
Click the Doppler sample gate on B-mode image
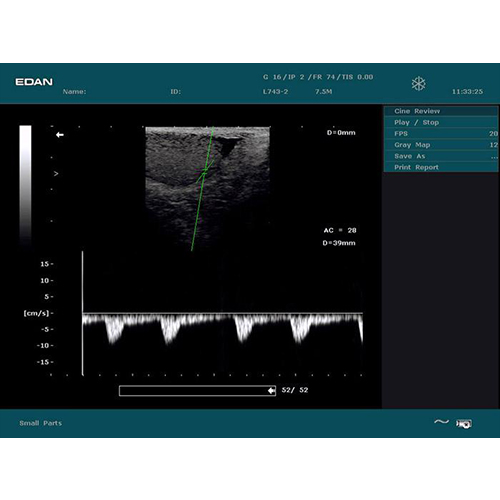pyautogui.click(x=205, y=171)
